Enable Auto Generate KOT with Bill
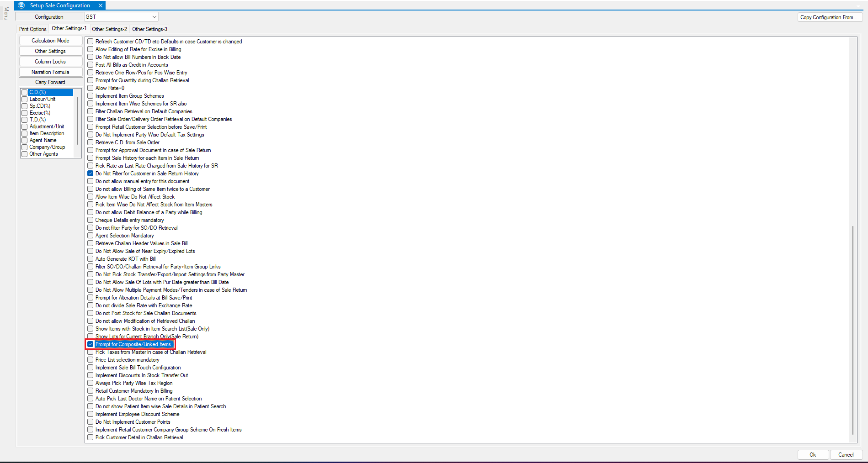This screenshot has width=868, height=463. tap(91, 259)
